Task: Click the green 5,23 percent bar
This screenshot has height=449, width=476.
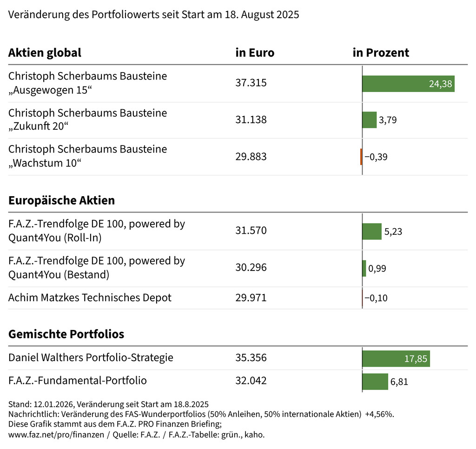Action: pyautogui.click(x=371, y=231)
